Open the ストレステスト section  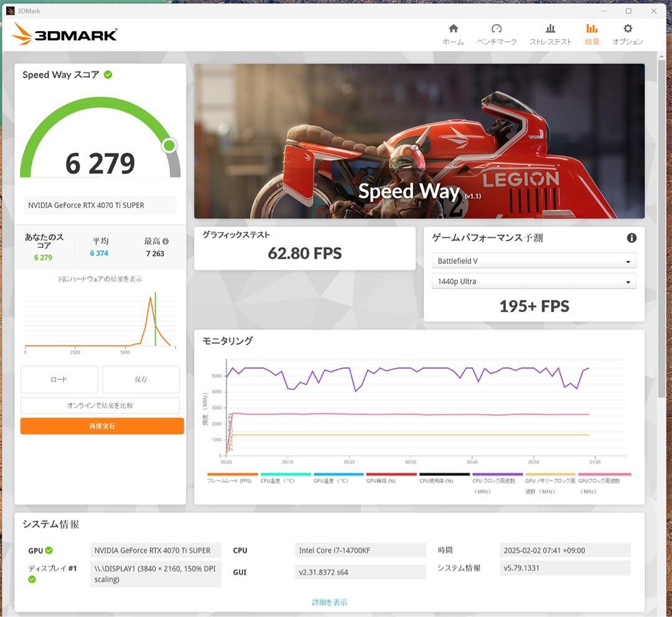tap(550, 32)
